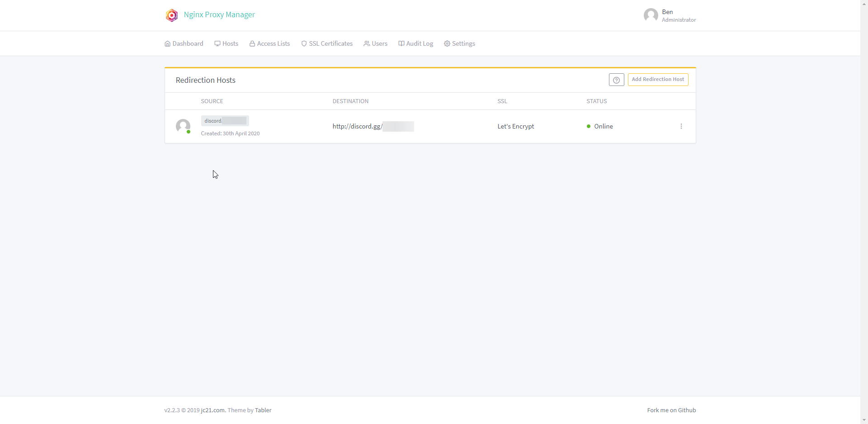The image size is (868, 424).
Task: Click the Users people icon
Action: pyautogui.click(x=367, y=43)
